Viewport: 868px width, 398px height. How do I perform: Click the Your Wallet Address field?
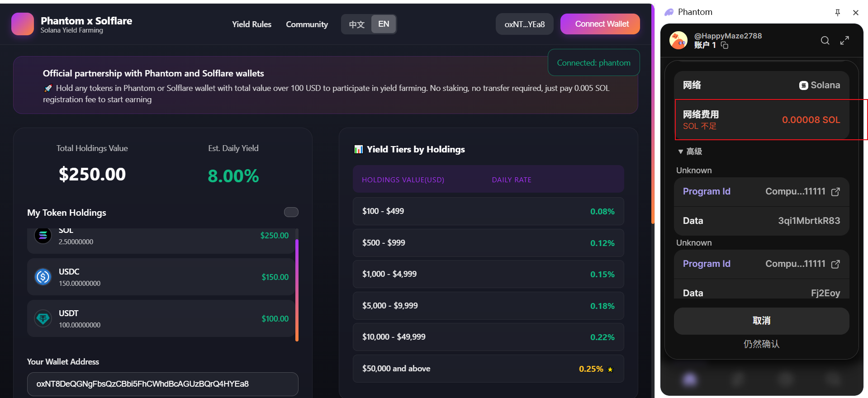(x=162, y=384)
